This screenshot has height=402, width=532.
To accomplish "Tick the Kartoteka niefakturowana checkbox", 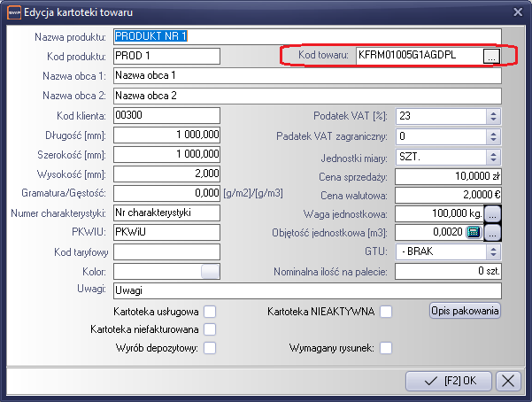I will point(210,329).
